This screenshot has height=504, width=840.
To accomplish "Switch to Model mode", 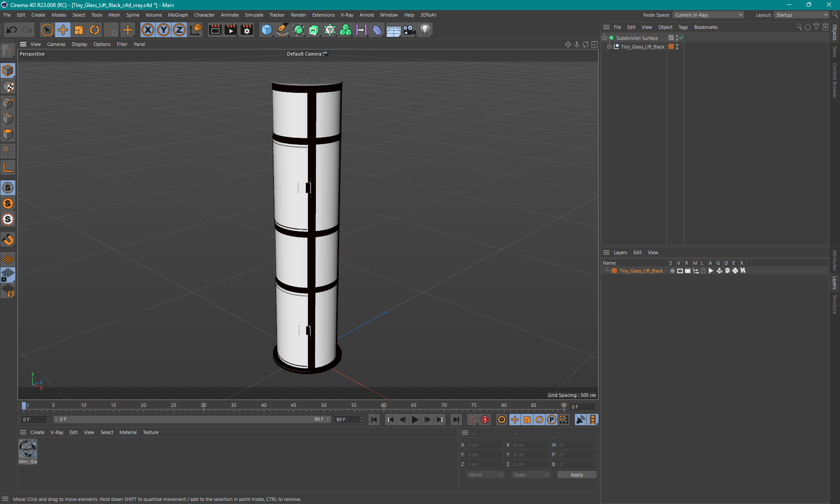I will (x=8, y=70).
